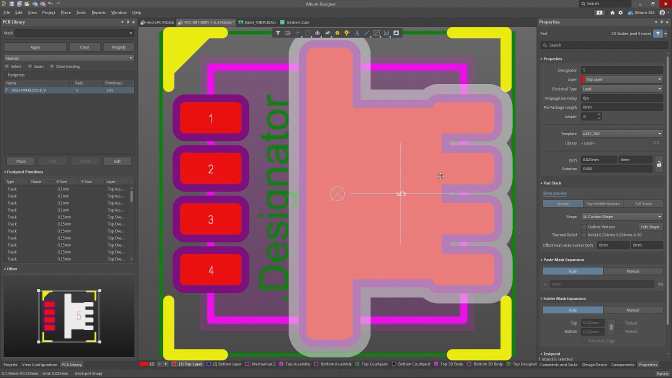The width and height of the screenshot is (672, 378).
Task: Open the Place menu
Action: [66, 13]
